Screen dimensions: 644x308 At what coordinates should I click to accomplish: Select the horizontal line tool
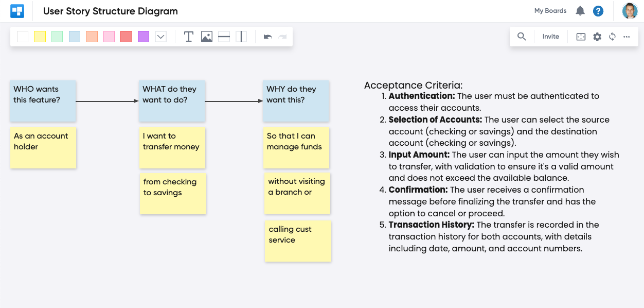point(223,37)
